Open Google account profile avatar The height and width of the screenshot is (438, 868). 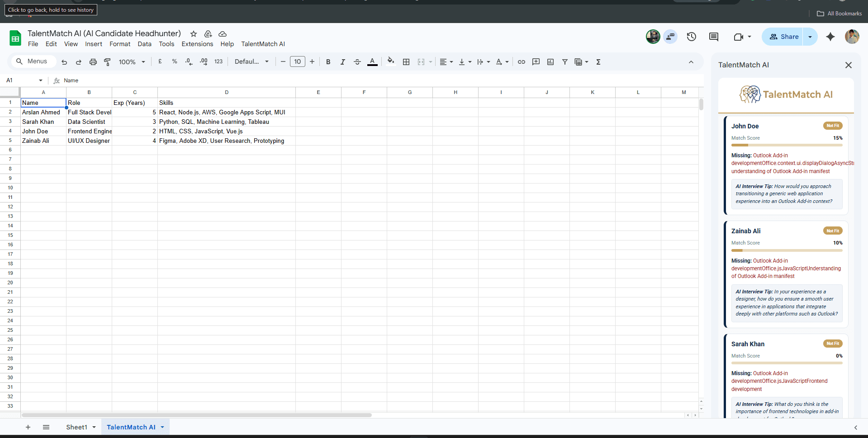pos(852,37)
